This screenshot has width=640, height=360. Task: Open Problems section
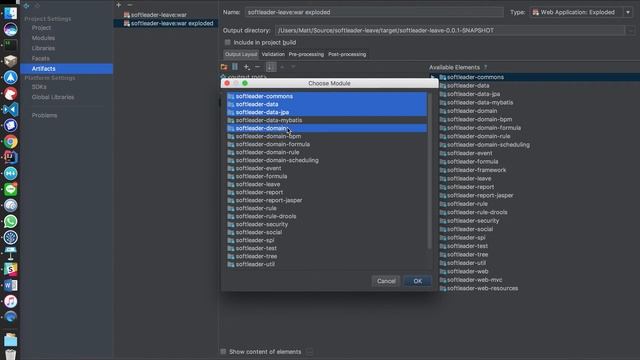coord(44,116)
